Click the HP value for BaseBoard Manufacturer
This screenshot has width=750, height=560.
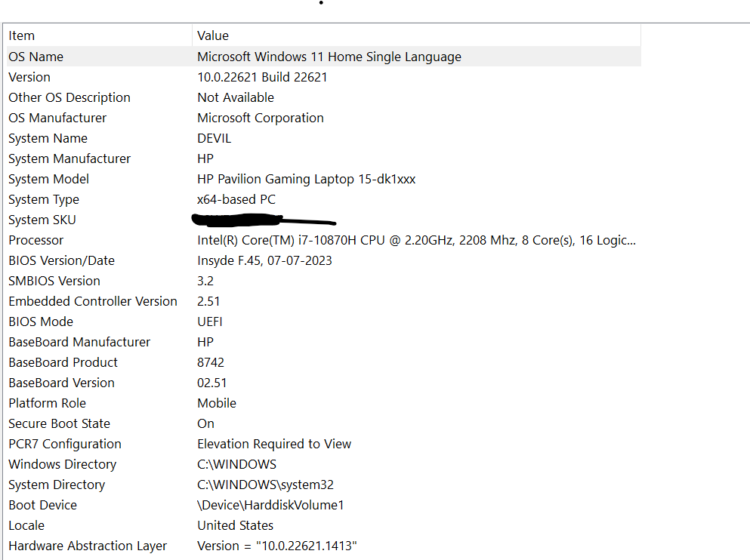point(205,342)
